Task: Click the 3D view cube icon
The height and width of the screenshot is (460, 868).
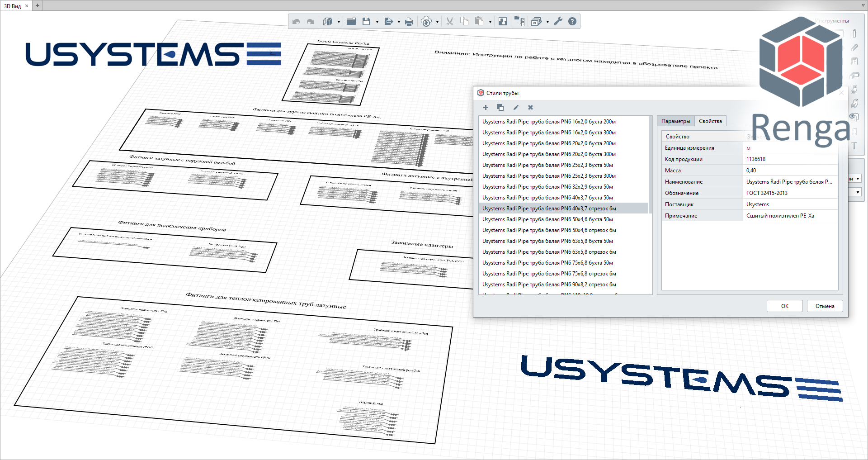Action: point(328,21)
